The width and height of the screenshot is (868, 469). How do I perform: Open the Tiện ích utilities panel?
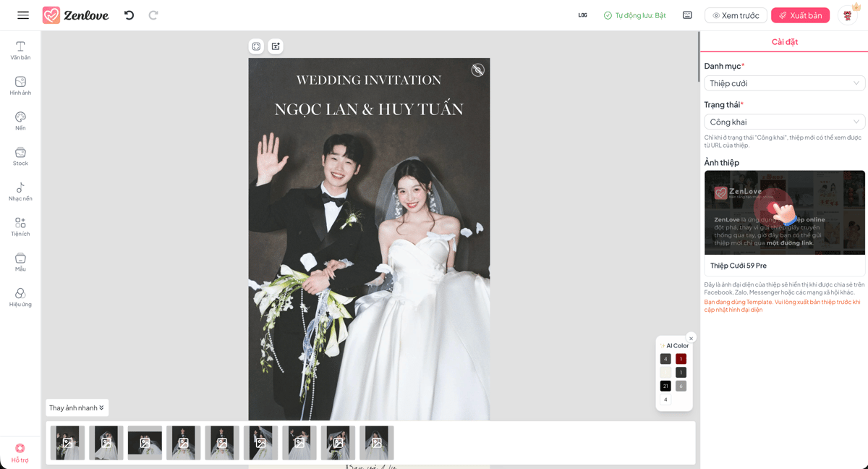tap(20, 226)
